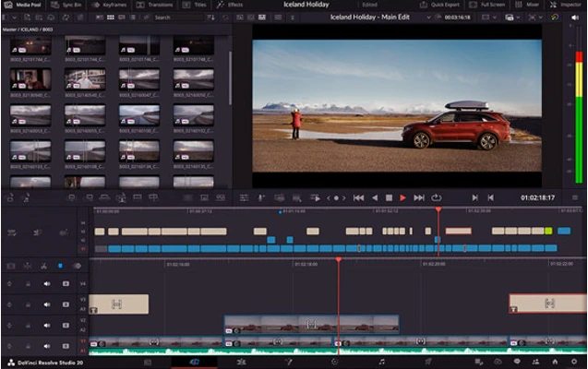Select the car clip on track V2
The width and height of the screenshot is (588, 369).
311,325
